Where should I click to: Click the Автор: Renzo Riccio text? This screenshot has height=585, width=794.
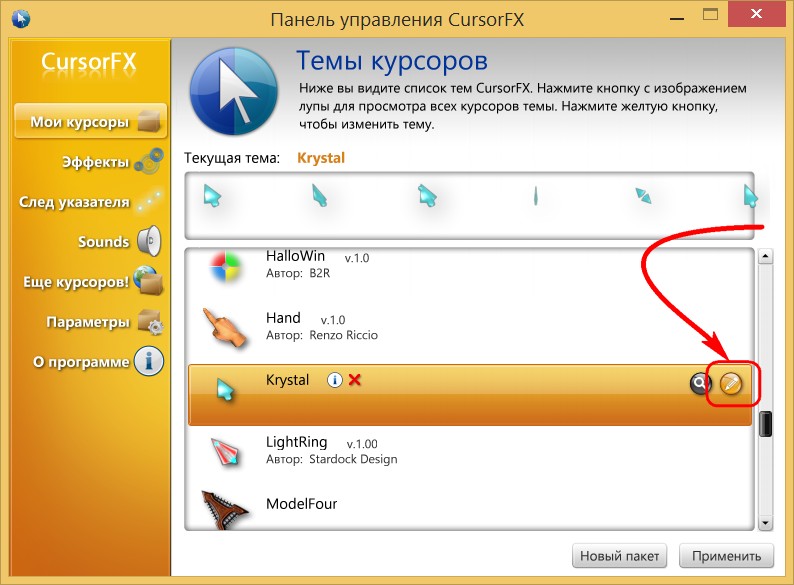point(322,335)
